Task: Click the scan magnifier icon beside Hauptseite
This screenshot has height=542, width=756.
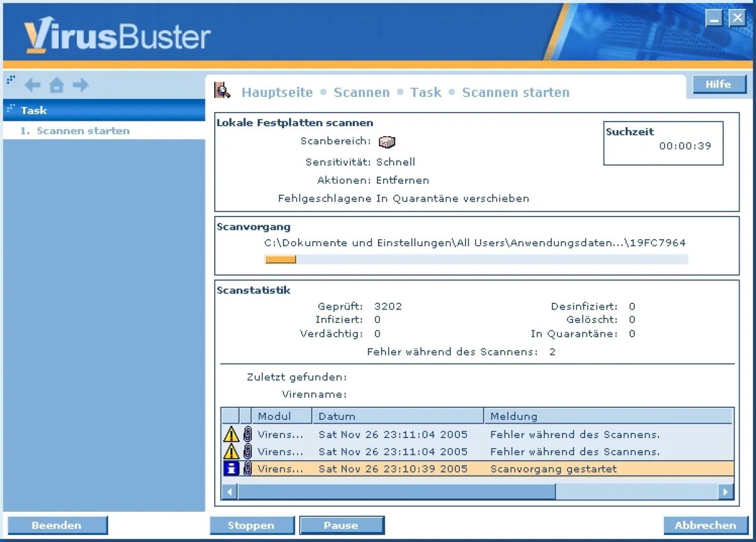Action: coord(222,91)
